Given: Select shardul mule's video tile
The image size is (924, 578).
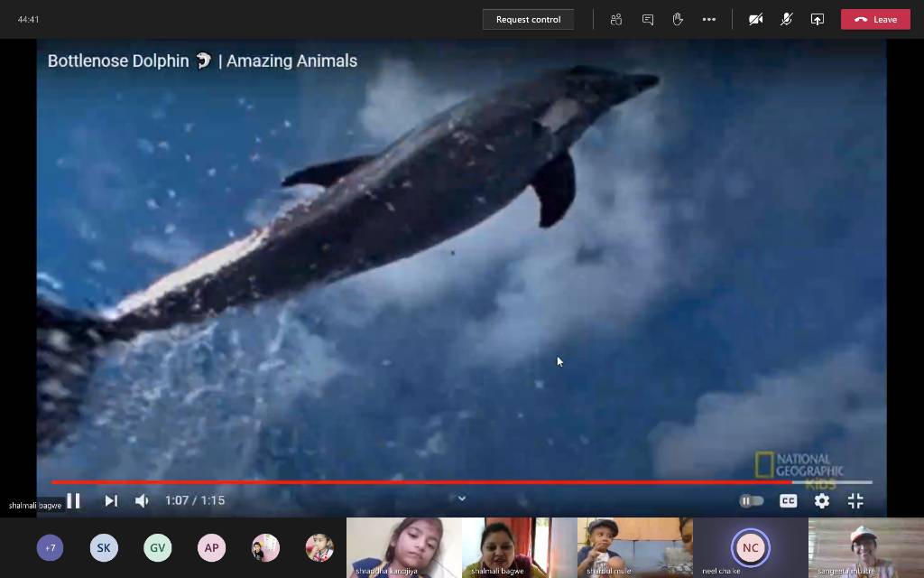Looking at the screenshot, I should (x=634, y=548).
